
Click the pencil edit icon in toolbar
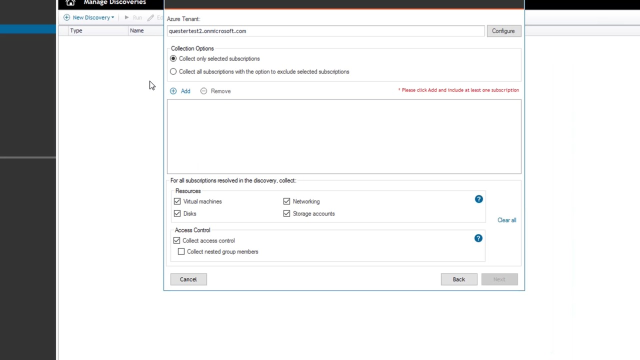click(151, 18)
